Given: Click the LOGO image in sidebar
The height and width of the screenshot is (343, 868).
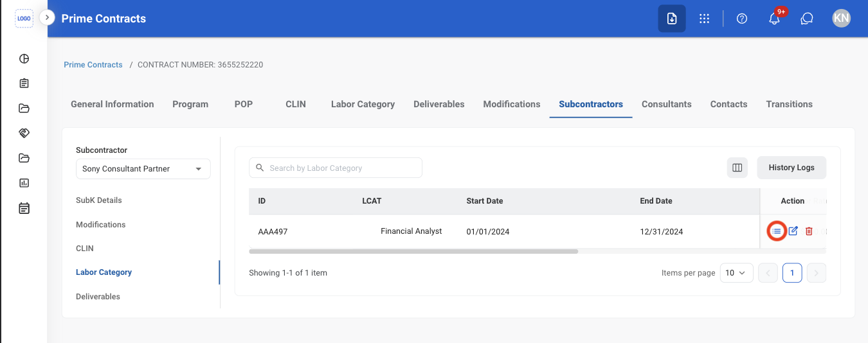Looking at the screenshot, I should 24,19.
